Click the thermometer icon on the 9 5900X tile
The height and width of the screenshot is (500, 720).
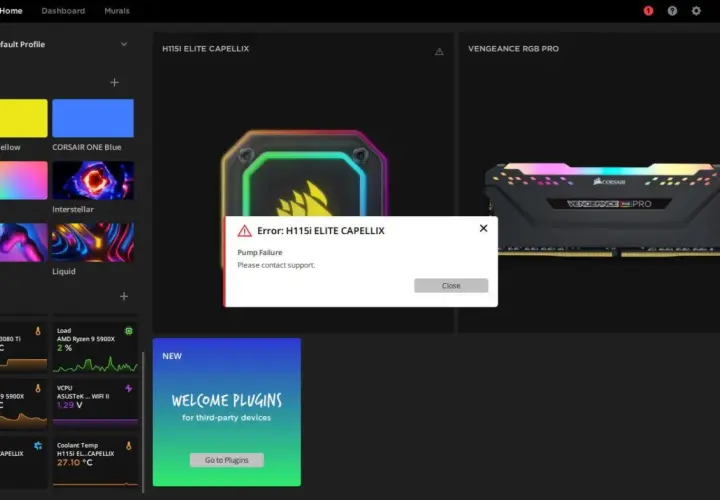point(38,388)
